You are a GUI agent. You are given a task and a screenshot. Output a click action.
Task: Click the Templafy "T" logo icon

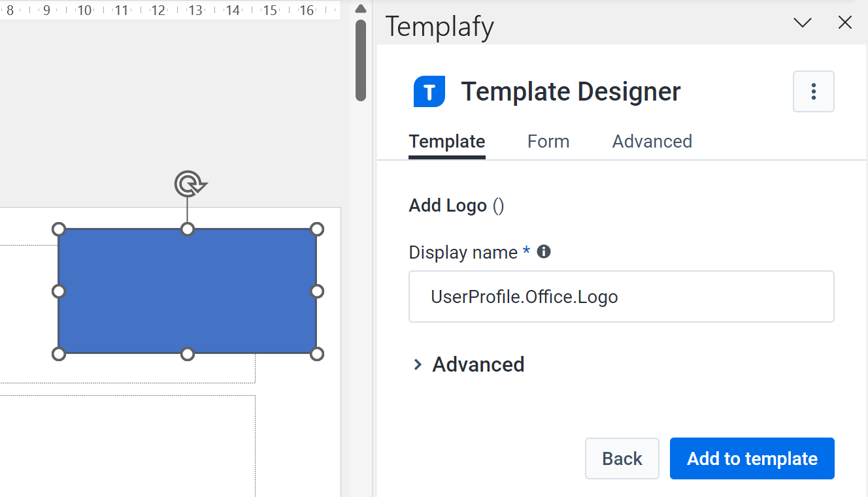point(429,91)
